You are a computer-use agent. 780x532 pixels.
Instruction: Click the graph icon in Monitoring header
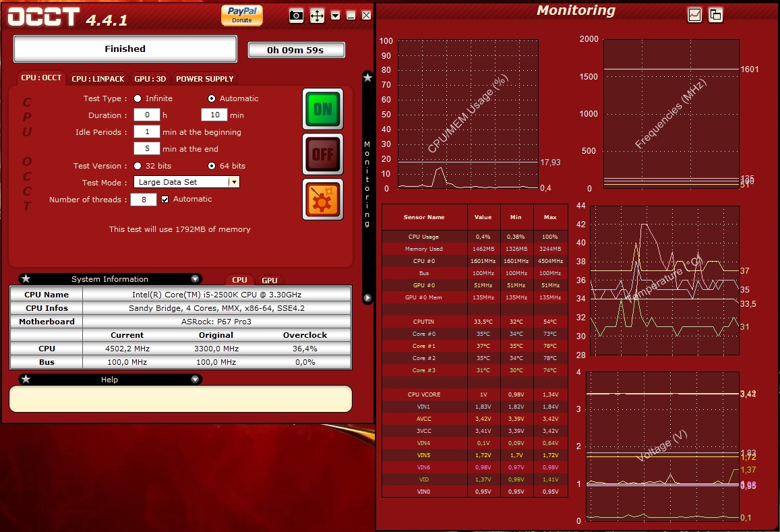pos(694,15)
